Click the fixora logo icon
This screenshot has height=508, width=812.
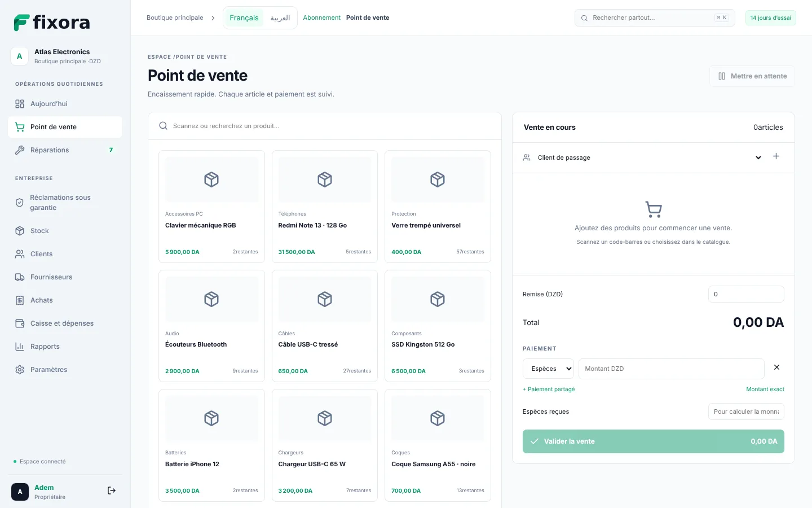click(x=22, y=23)
